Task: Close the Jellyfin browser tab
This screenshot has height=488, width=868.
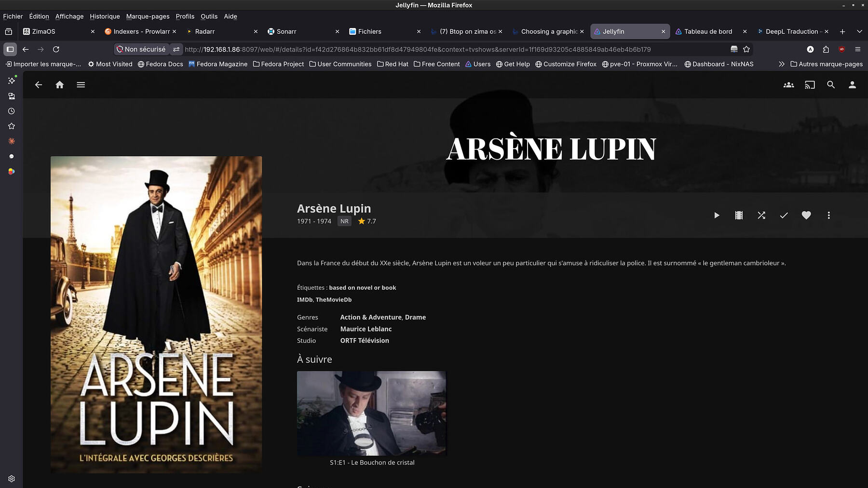Action: coord(663,31)
